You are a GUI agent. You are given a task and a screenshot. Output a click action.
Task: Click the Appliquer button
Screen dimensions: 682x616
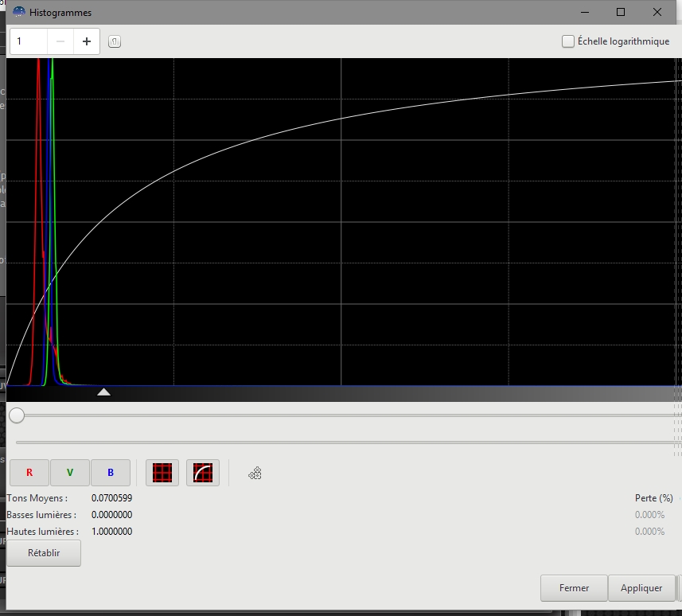(x=641, y=588)
